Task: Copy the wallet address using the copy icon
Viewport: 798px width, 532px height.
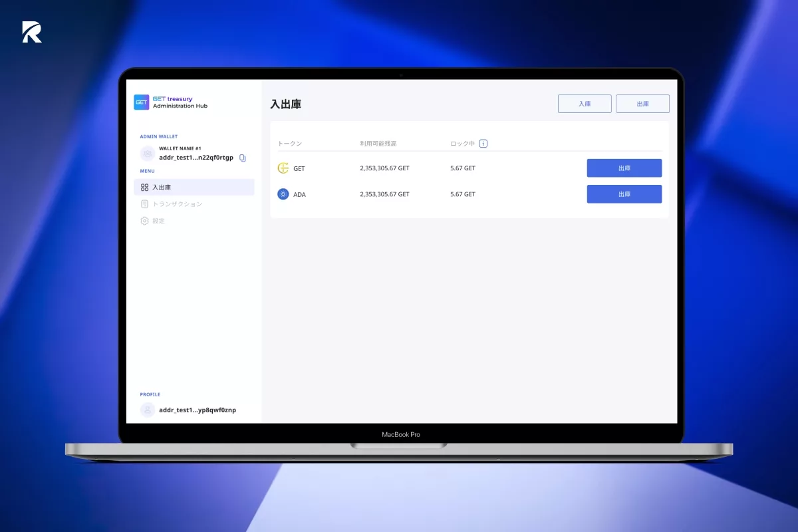Action: pos(242,158)
